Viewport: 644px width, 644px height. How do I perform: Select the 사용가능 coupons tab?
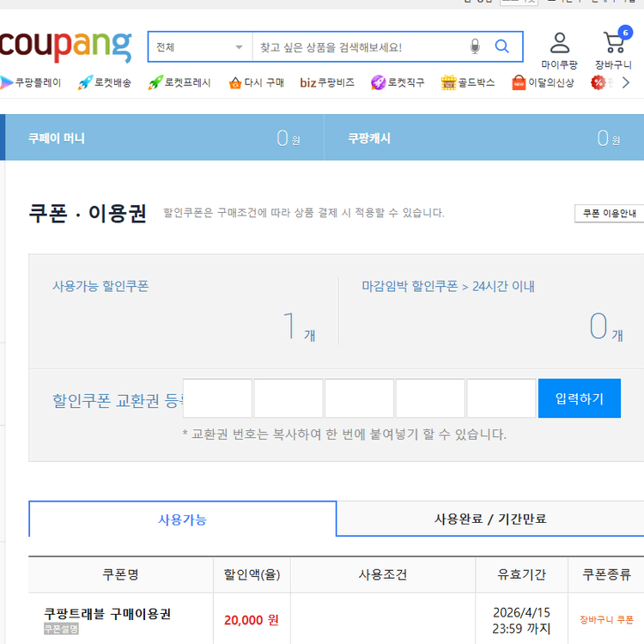coord(182,519)
